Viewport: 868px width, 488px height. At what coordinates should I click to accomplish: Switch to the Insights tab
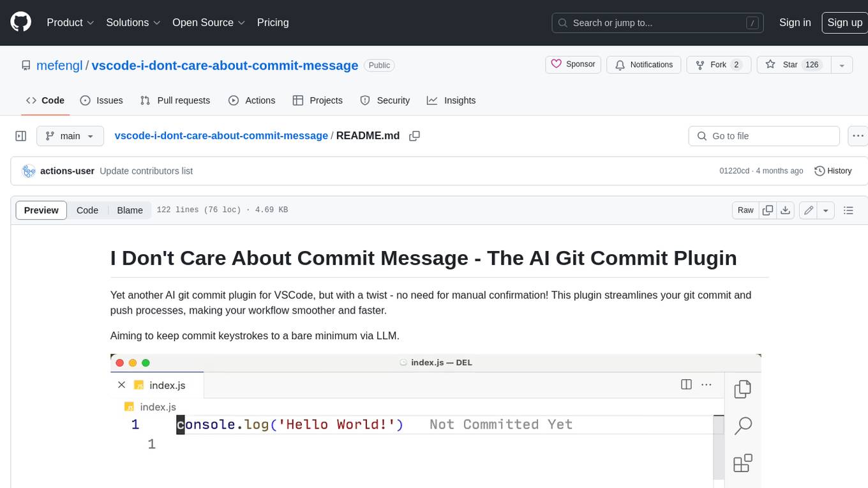(451, 100)
